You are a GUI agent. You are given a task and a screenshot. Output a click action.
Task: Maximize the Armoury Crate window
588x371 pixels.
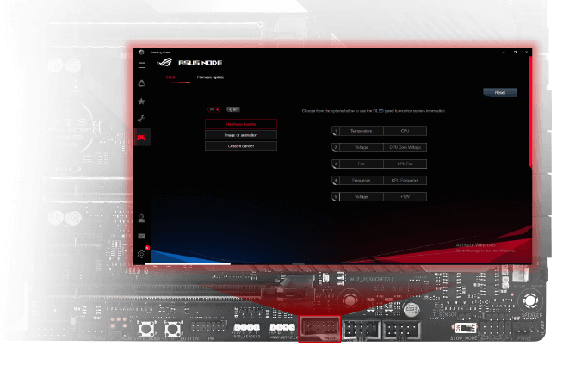[515, 53]
